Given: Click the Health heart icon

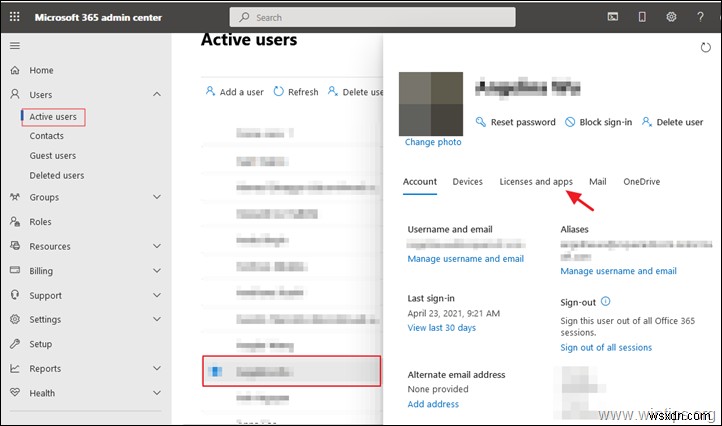Looking at the screenshot, I should pos(15,392).
